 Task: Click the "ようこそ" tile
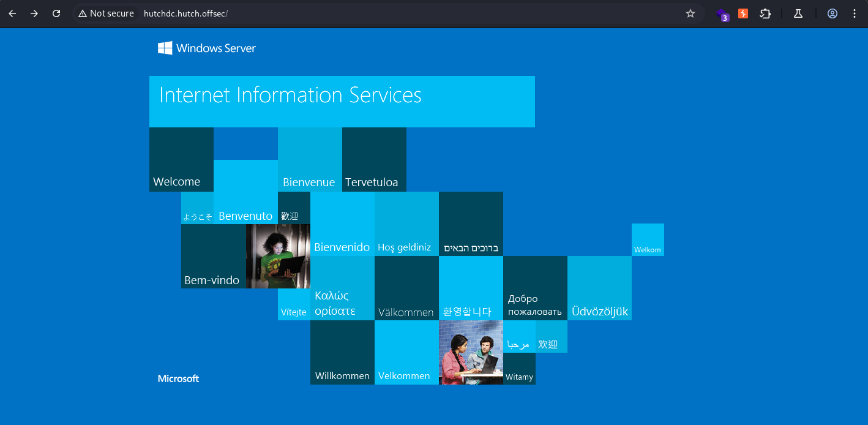coord(197,208)
